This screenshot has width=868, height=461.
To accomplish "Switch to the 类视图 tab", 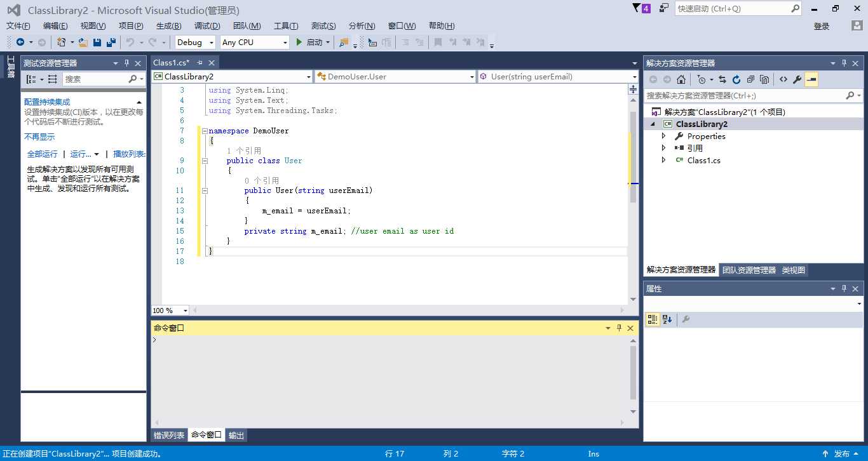I will point(794,270).
